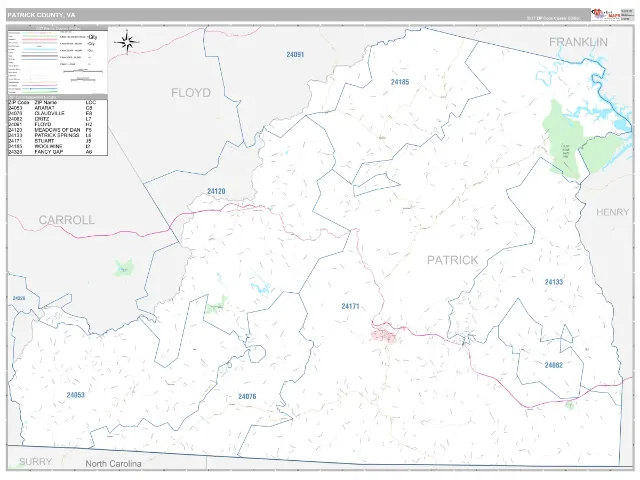Image resolution: width=640 pixels, height=480 pixels.
Task: Select the MEADOWS OF DAN table row
Action: pos(57,130)
